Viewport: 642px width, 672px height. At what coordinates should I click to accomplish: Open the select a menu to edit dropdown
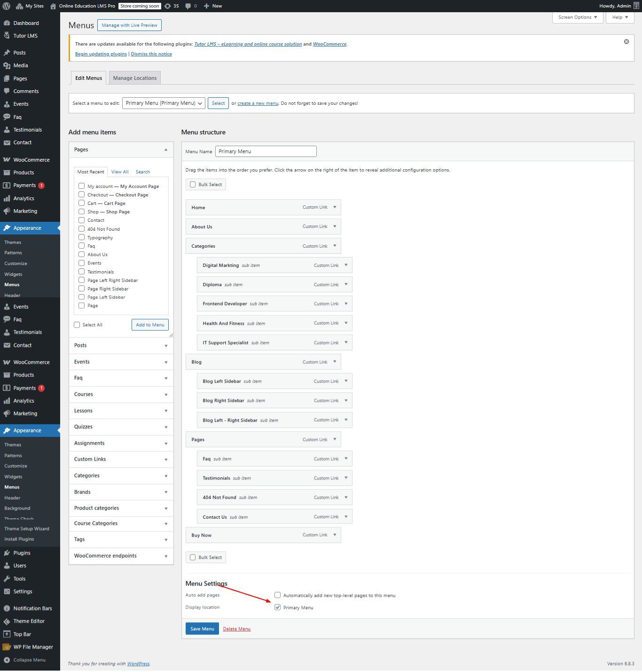164,103
